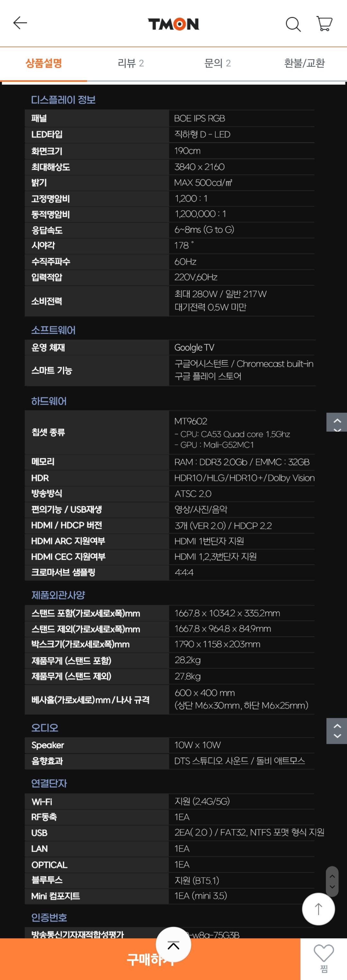Click the Chromecast built-in smart feature text
The image size is (347, 980).
coord(275,364)
